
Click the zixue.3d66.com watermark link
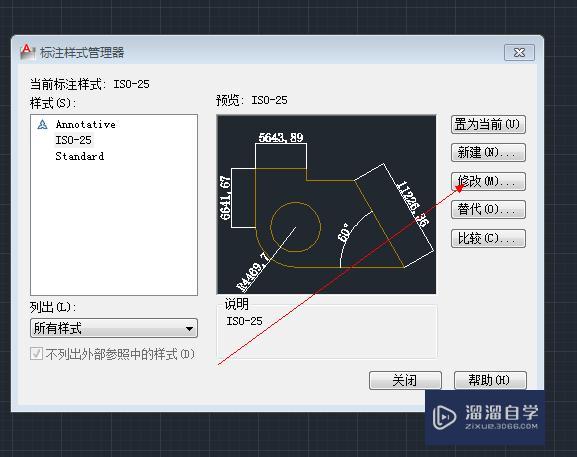click(501, 427)
